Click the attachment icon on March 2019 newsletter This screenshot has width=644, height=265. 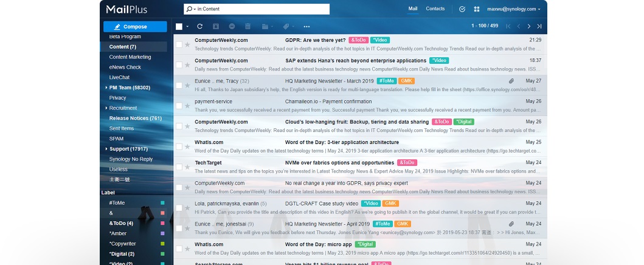click(511, 81)
